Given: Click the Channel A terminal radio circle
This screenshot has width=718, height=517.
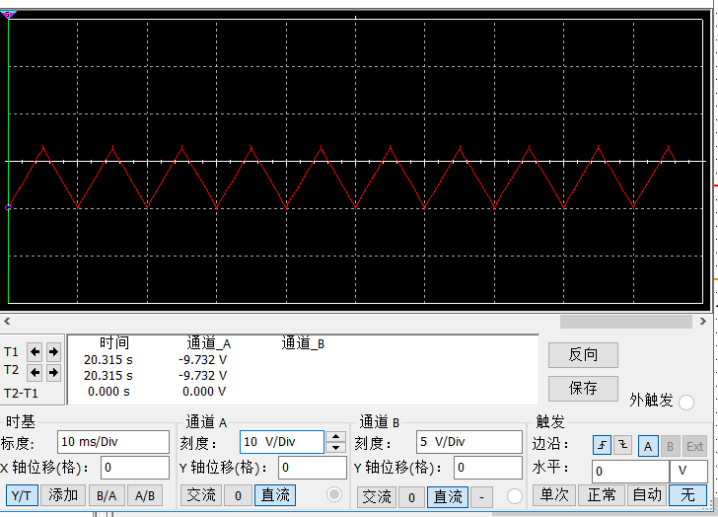Looking at the screenshot, I should tap(334, 495).
